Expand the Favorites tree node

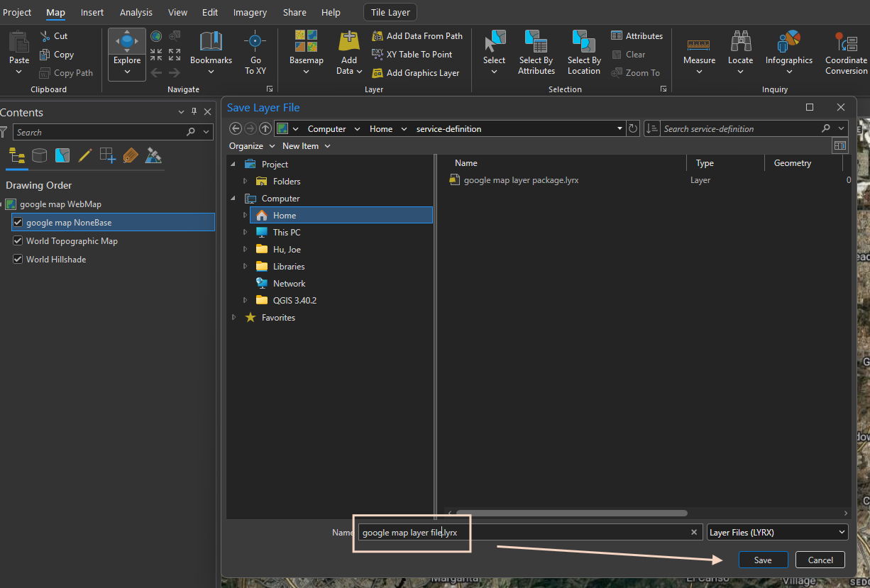pos(233,318)
